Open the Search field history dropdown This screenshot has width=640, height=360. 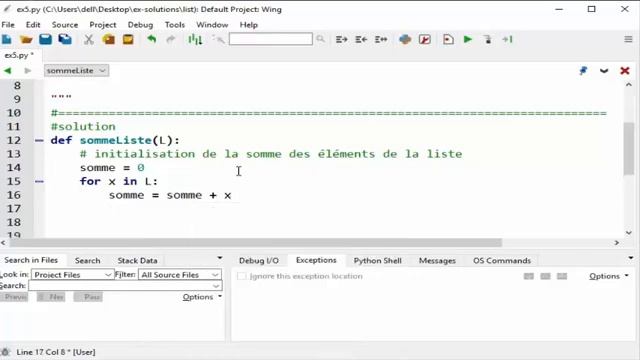click(216, 286)
